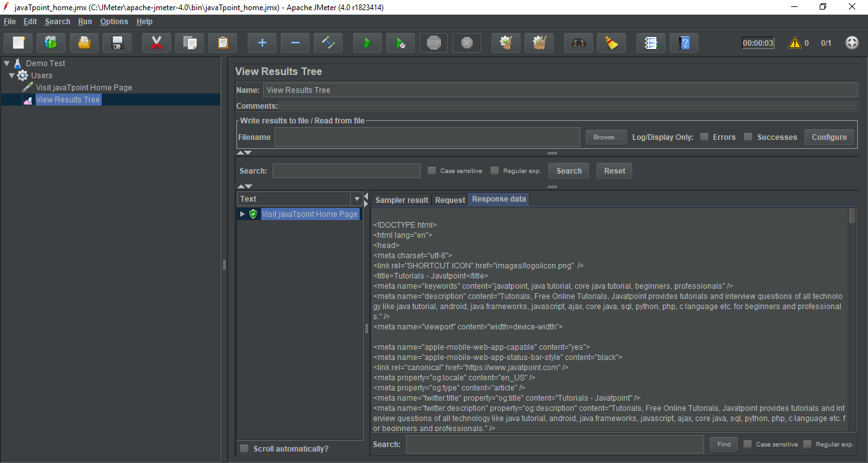This screenshot has height=463, width=868.
Task: Save the test plan with floppy icon
Action: [x=118, y=43]
